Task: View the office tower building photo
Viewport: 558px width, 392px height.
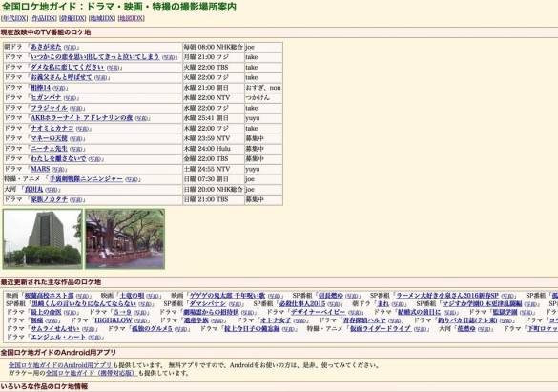Action: [x=42, y=238]
